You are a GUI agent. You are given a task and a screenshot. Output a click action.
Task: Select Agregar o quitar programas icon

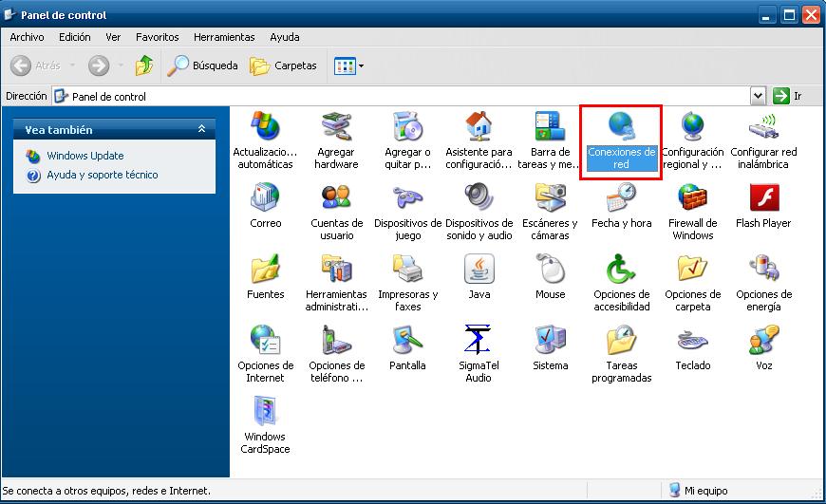[407, 127]
